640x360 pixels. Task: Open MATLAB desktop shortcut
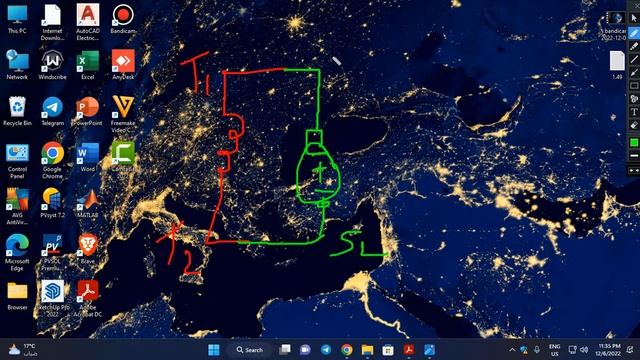88,203
